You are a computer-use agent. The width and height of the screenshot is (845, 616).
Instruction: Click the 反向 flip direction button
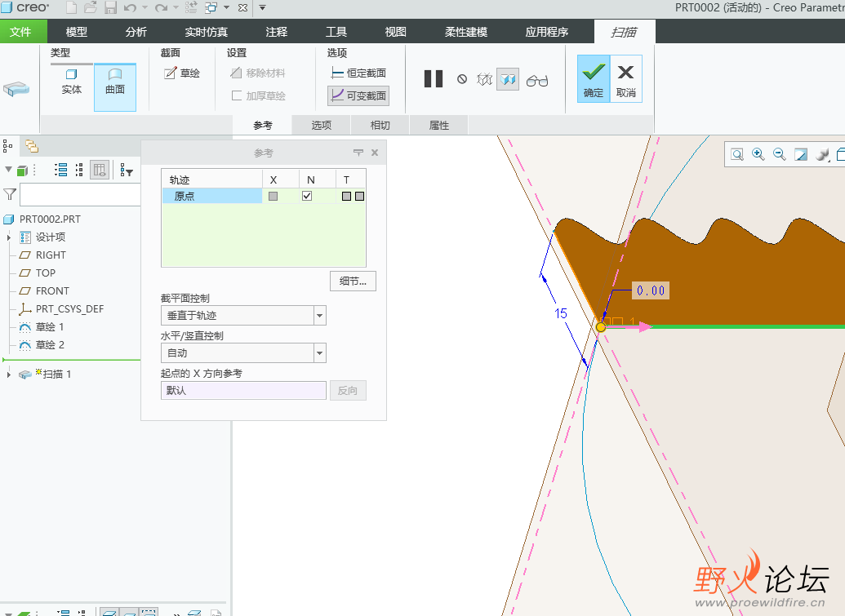click(x=348, y=390)
